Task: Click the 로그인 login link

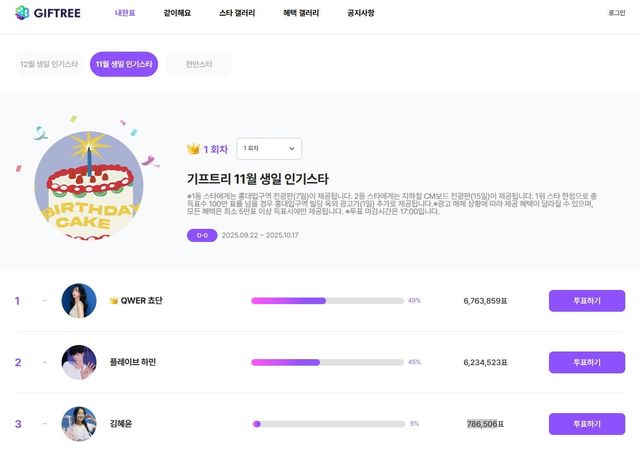Action: click(616, 13)
